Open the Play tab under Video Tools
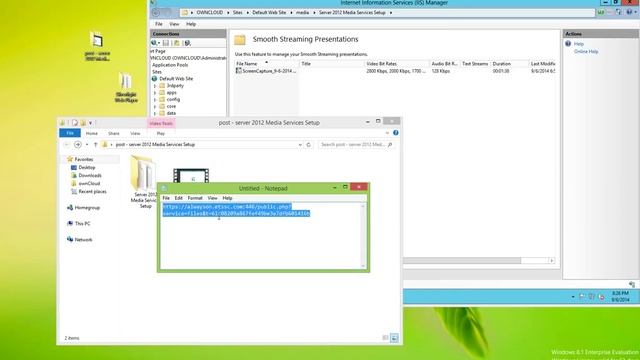640x360 pixels. point(161,133)
